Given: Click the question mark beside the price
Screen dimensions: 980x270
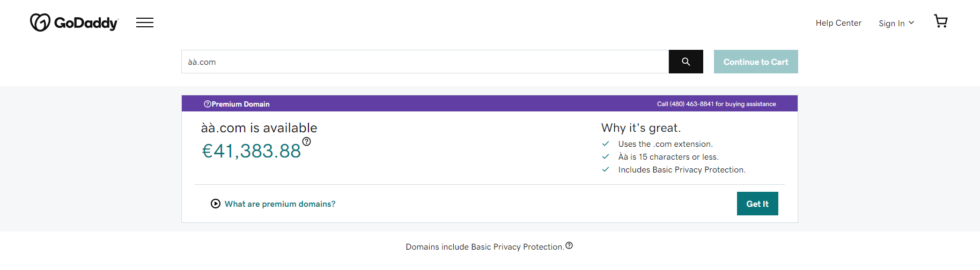Looking at the screenshot, I should [306, 141].
